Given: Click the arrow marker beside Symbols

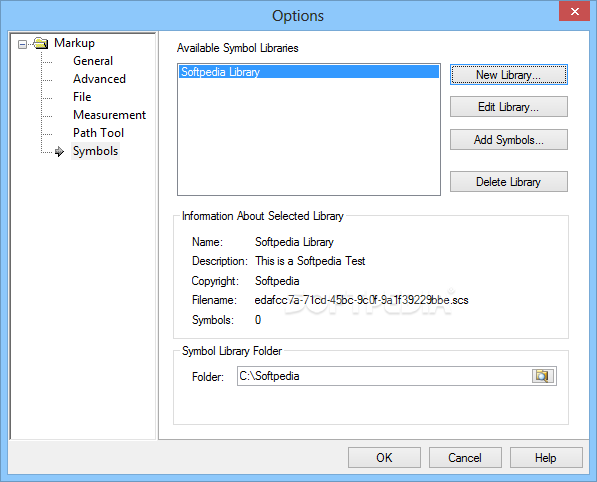Looking at the screenshot, I should 59,152.
